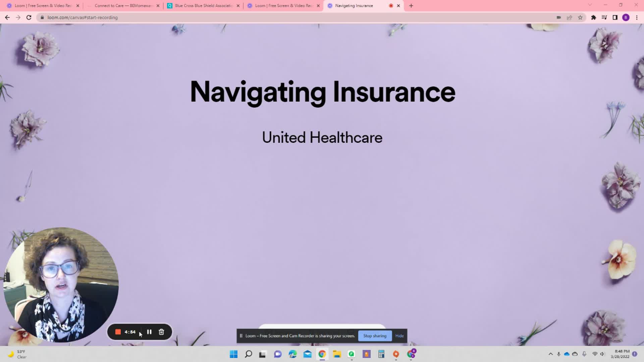Delete the recording with trash icon
This screenshot has height=362, width=644.
point(161,332)
